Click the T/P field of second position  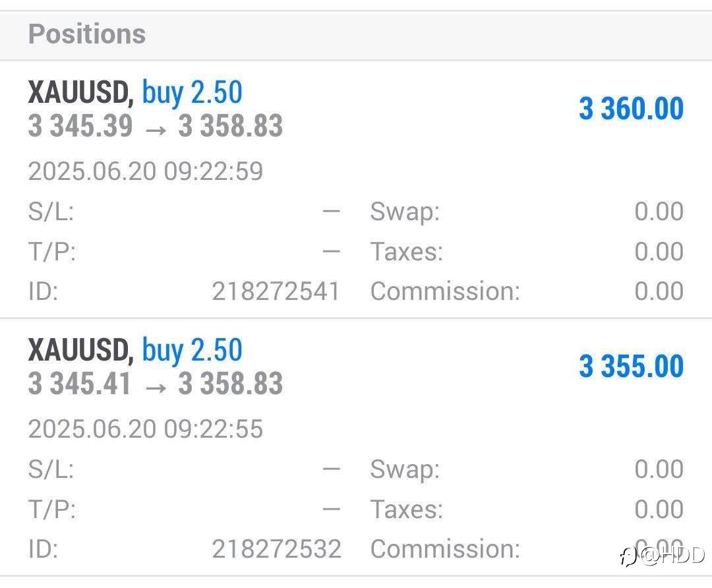pos(184,508)
